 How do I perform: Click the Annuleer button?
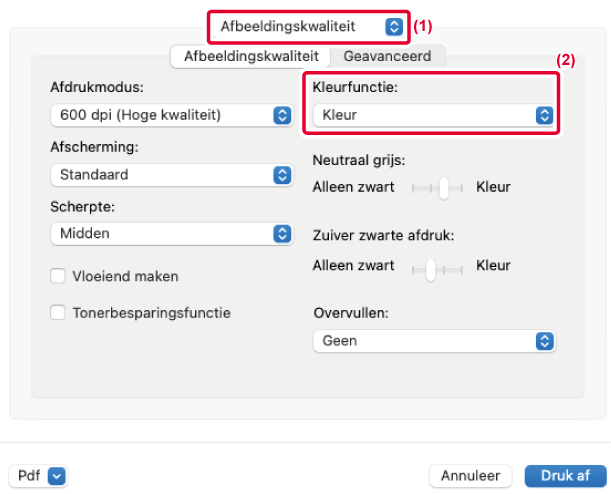tap(470, 476)
